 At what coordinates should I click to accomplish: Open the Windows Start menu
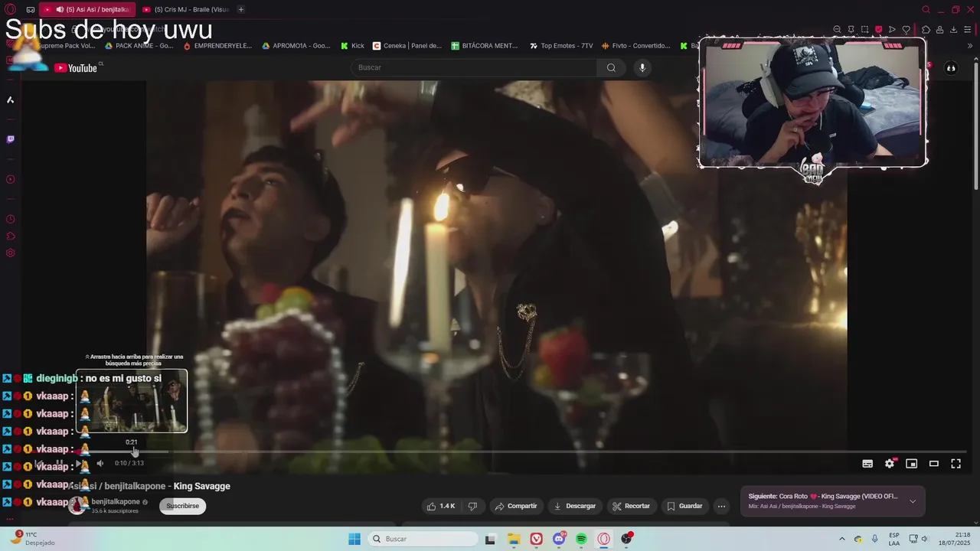coord(354,539)
